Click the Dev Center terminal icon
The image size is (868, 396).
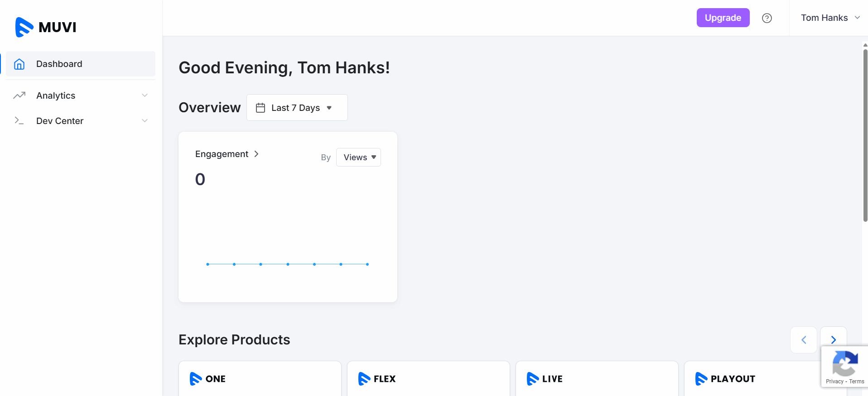19,121
